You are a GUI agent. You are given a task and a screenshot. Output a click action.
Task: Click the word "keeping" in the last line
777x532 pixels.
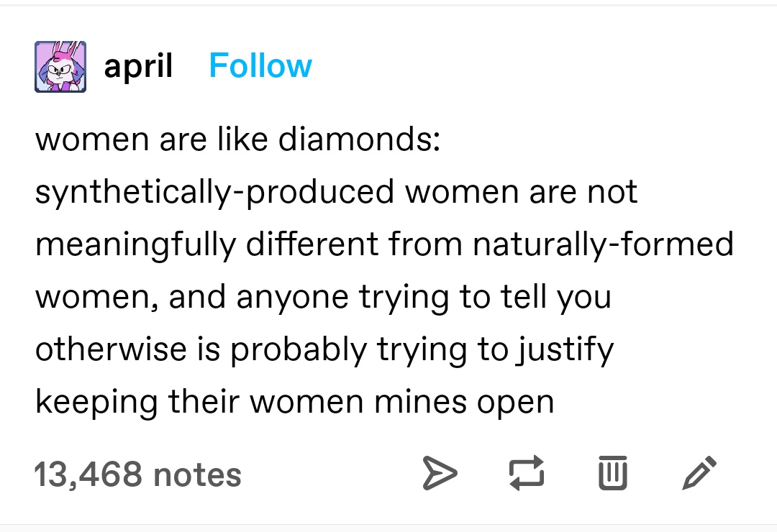coord(96,402)
